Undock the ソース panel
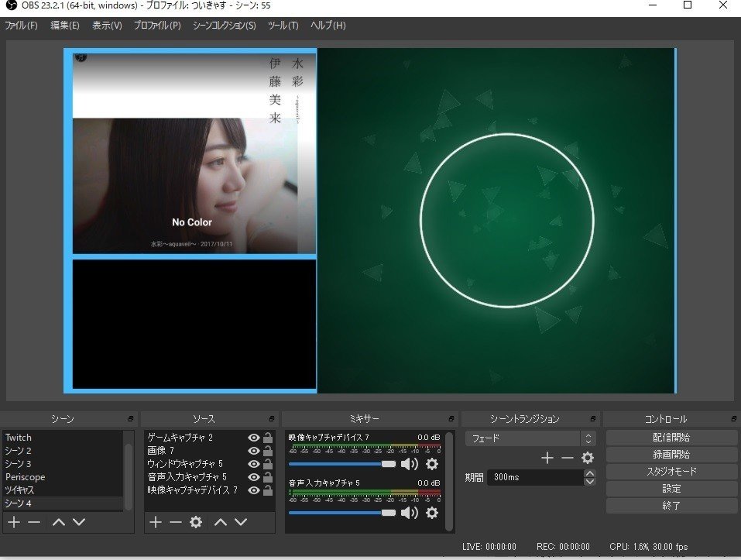Image resolution: width=741 pixels, height=560 pixels. click(x=271, y=419)
